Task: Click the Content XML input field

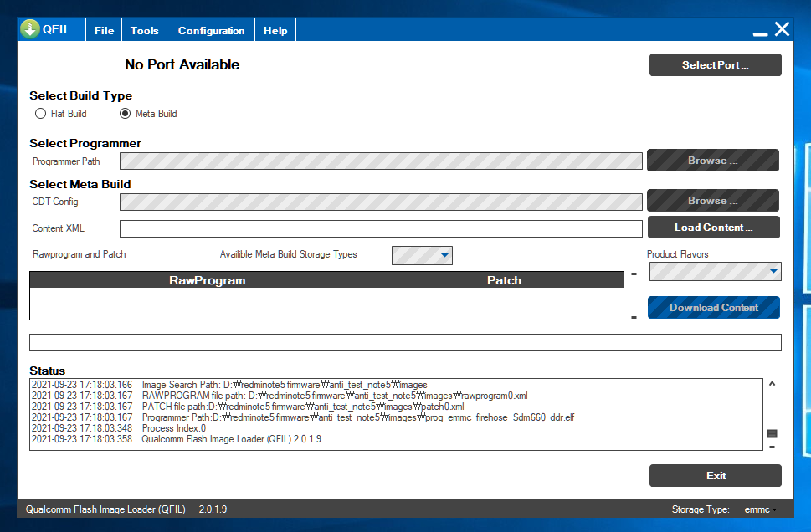Action: [381, 228]
